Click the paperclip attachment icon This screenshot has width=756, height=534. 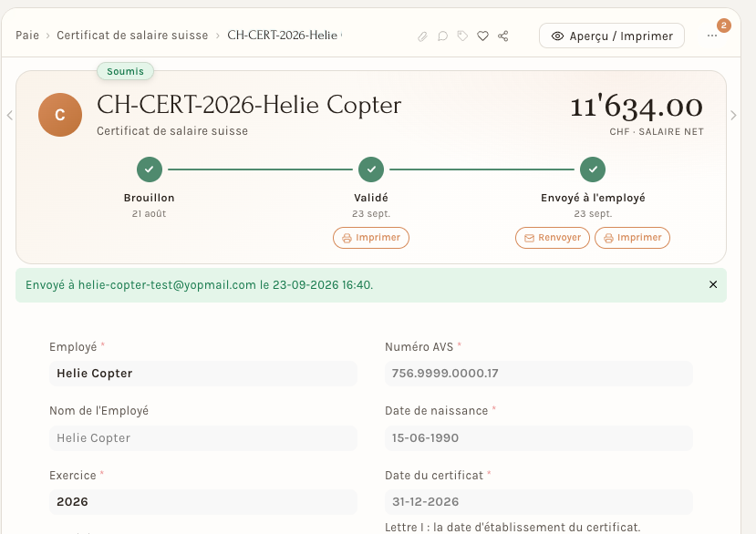[422, 36]
